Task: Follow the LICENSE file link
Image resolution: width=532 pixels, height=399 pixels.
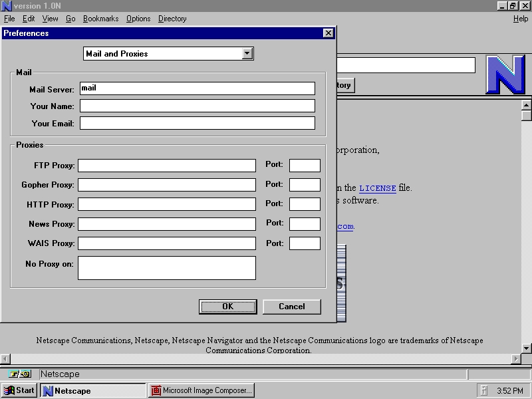Action: (377, 188)
